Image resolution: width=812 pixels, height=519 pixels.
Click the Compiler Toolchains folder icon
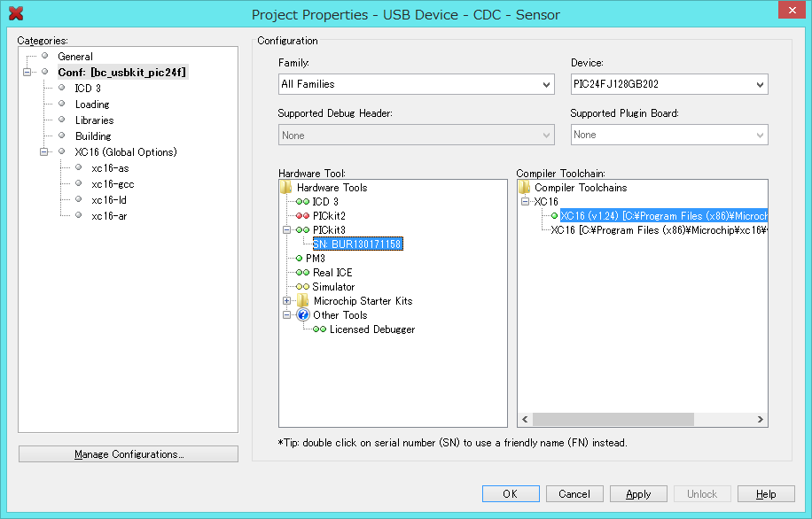(x=525, y=188)
